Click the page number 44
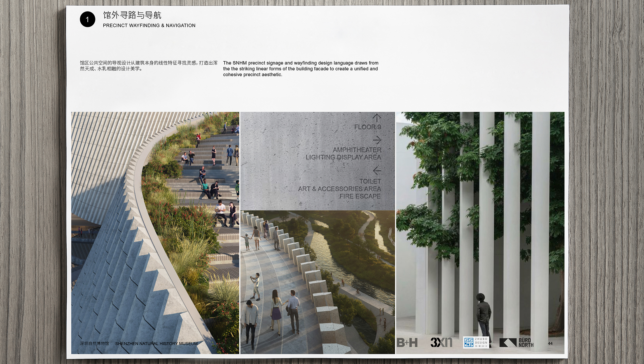 [x=550, y=344]
